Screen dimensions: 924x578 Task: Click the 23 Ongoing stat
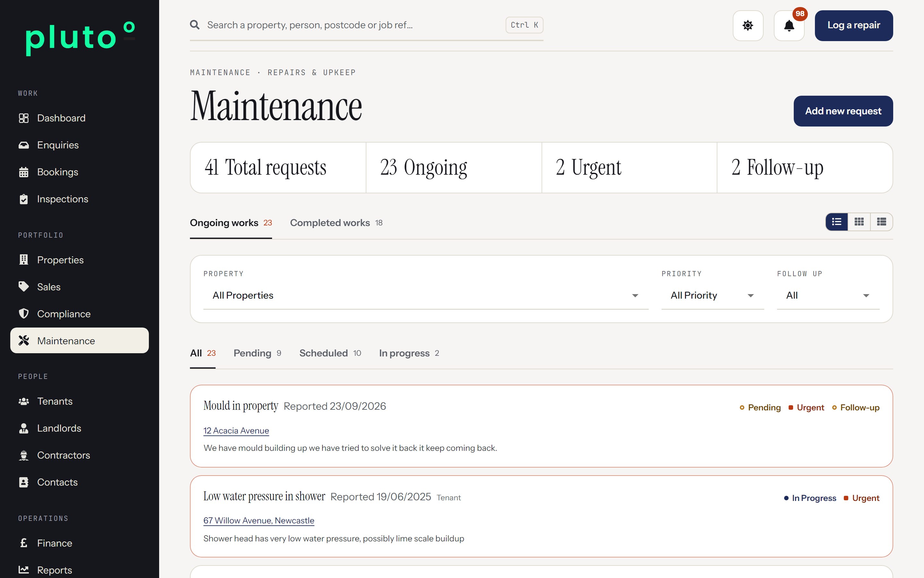pyautogui.click(x=454, y=168)
